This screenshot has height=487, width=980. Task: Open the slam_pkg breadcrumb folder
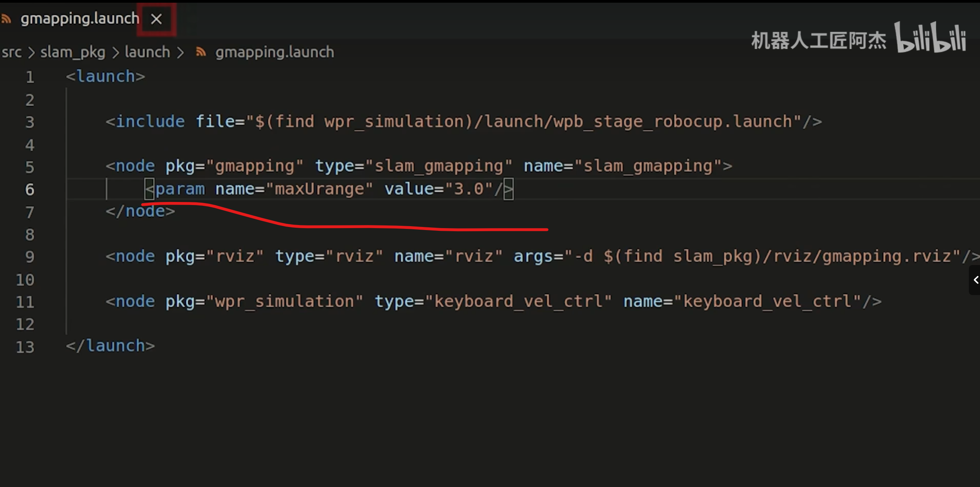point(73,52)
